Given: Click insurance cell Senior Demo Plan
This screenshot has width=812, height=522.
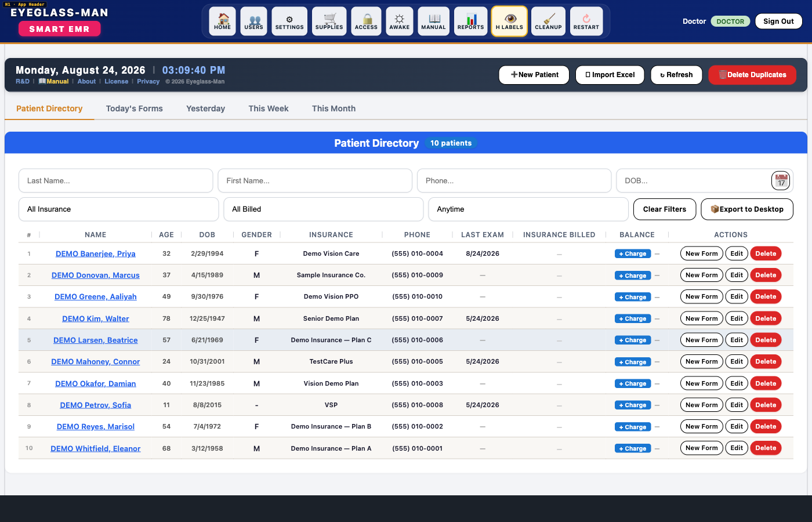Looking at the screenshot, I should coord(331,318).
